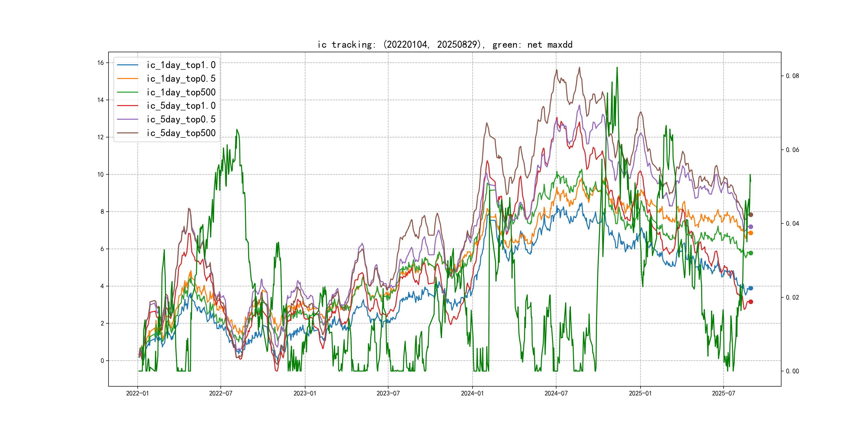This screenshot has width=868, height=434.
Task: Click the 16 left y-axis tick label
Action: (100, 63)
